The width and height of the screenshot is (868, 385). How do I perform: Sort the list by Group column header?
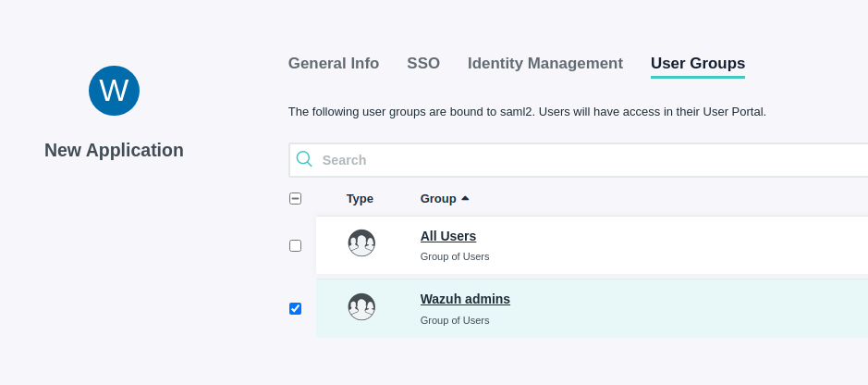[x=438, y=198]
